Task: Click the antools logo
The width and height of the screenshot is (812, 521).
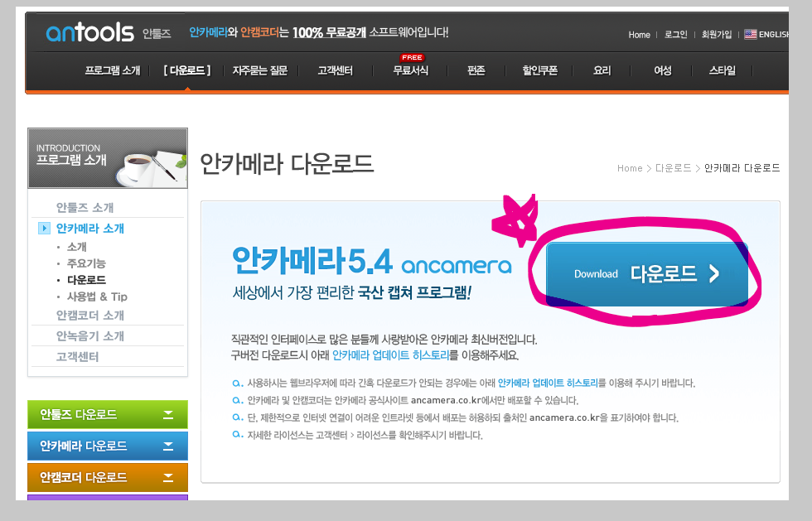Action: (90, 32)
